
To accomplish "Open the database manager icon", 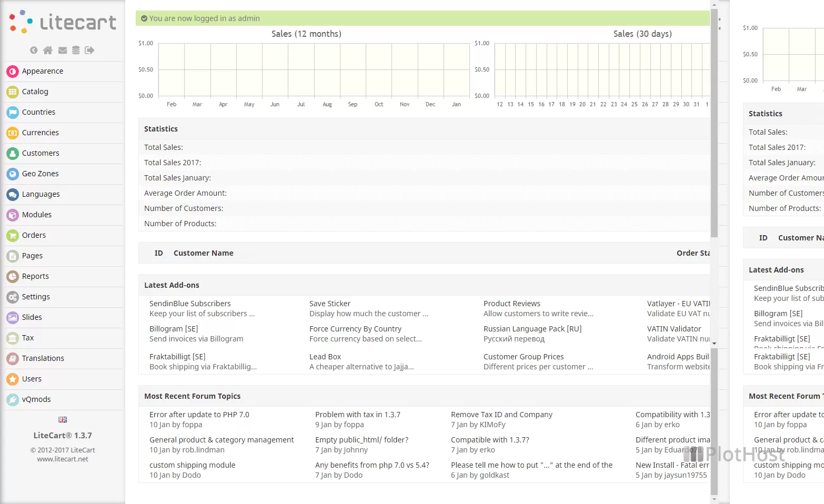I will coord(76,50).
